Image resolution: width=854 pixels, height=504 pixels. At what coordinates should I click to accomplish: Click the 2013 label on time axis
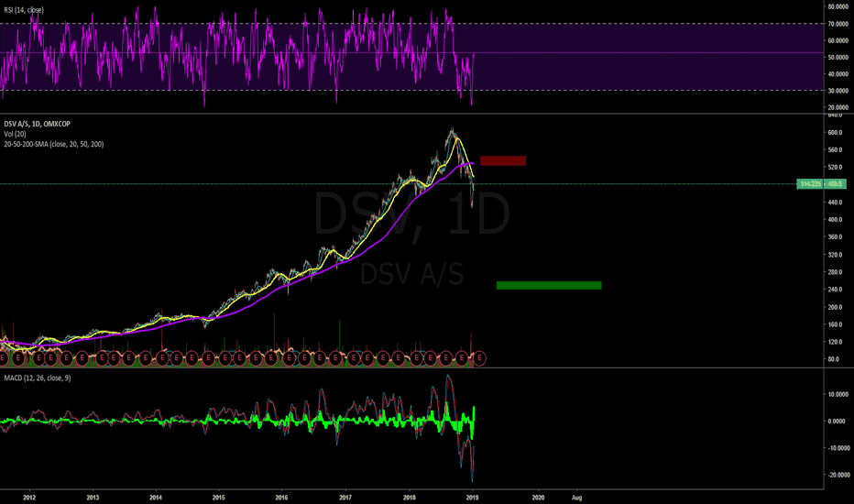93,498
